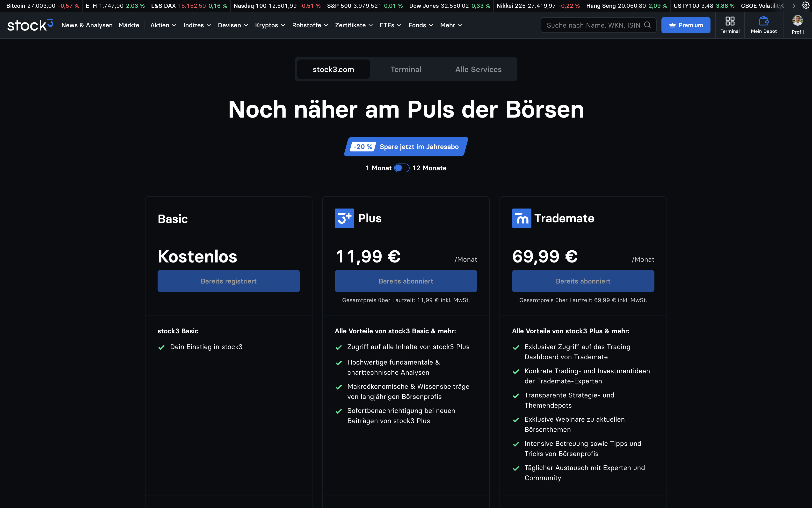This screenshot has width=812, height=508.
Task: Click the Terminal grid icon
Action: pos(730,21)
